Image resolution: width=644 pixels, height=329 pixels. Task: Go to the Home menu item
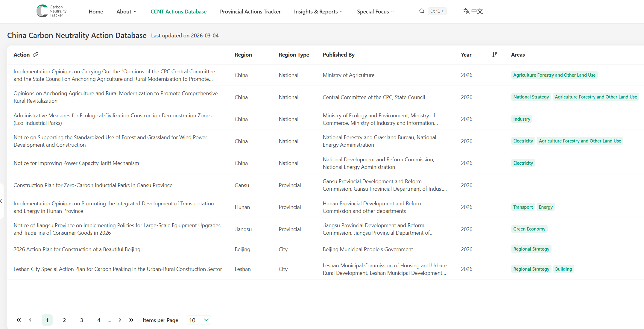[x=96, y=11]
